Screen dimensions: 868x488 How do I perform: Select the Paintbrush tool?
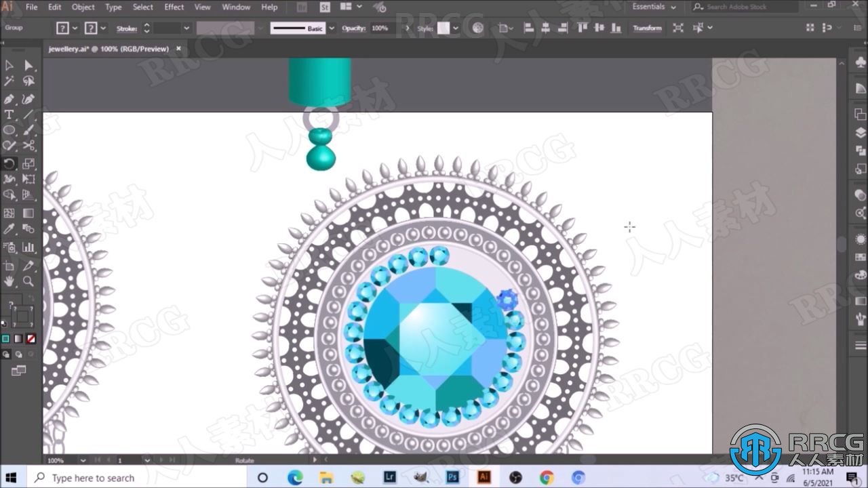[28, 130]
